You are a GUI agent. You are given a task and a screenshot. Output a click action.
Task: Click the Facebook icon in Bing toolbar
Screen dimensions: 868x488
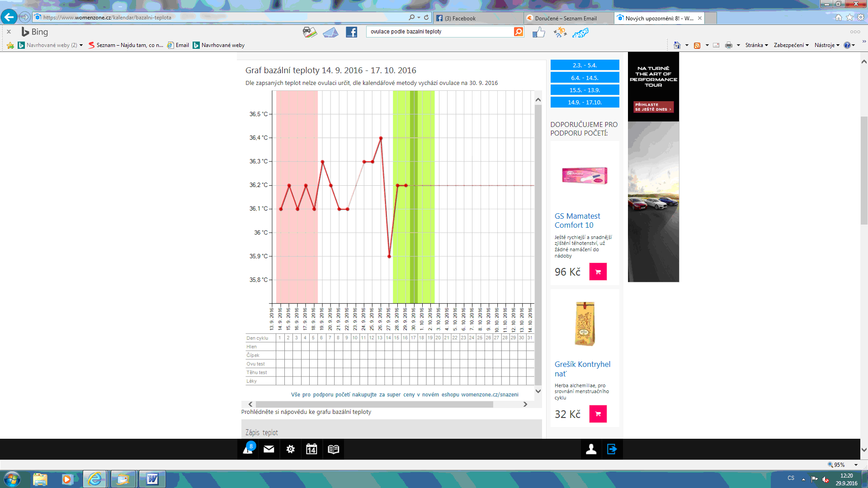pyautogui.click(x=351, y=32)
